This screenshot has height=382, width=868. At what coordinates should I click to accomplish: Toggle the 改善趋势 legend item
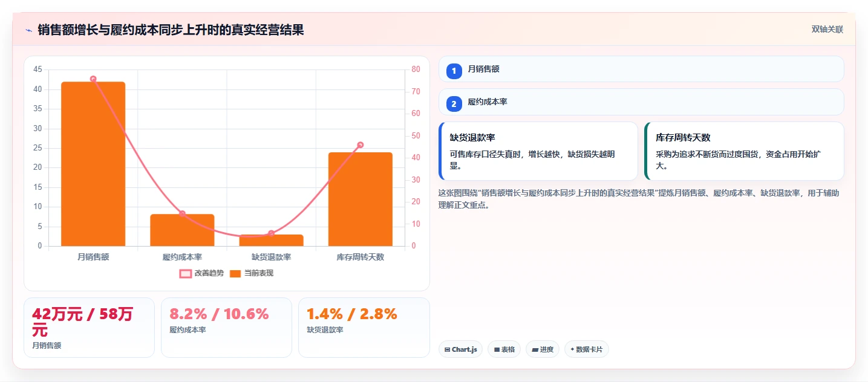[201, 273]
